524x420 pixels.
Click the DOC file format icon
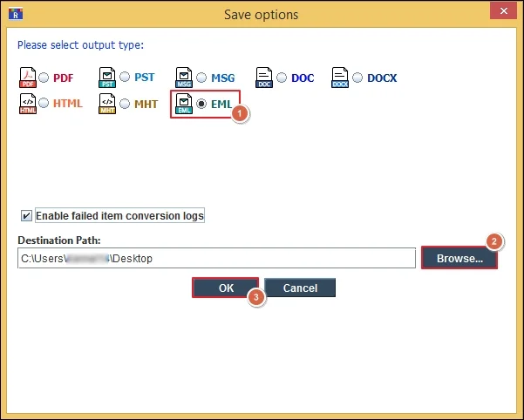point(264,78)
